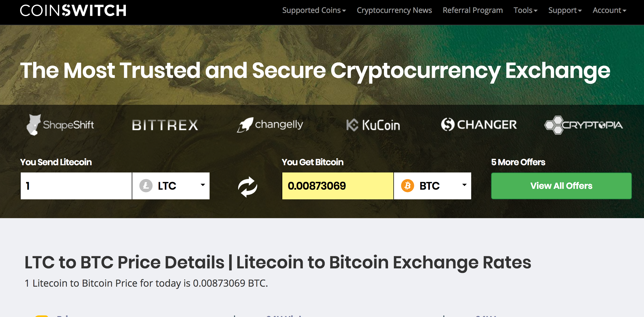Select the Changer exchange logo

479,124
